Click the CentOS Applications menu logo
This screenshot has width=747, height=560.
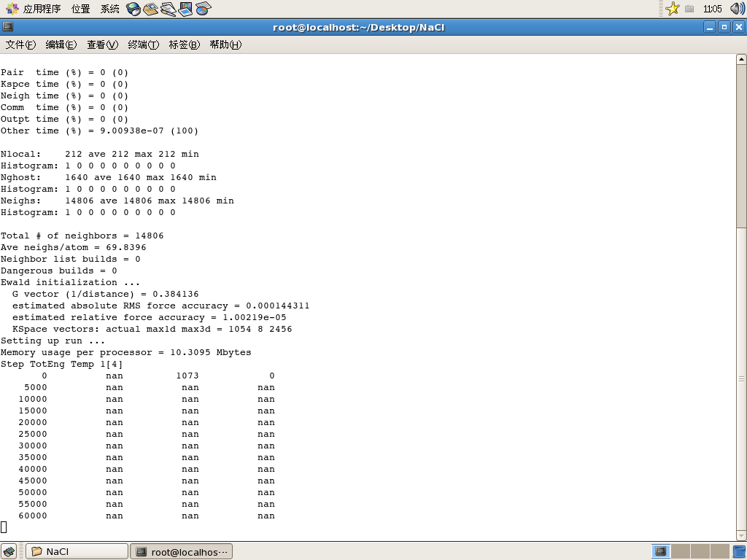tap(12, 9)
